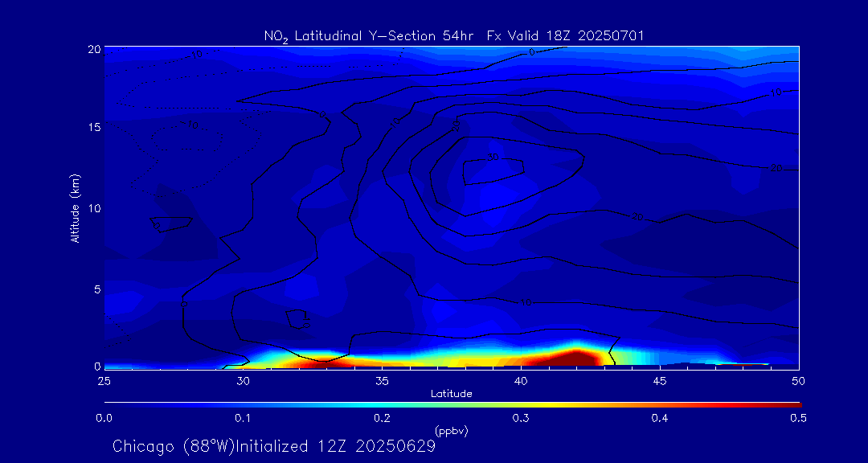Click the Latitude axis tick label 45
Screen dimensions: 868x463
660,381
